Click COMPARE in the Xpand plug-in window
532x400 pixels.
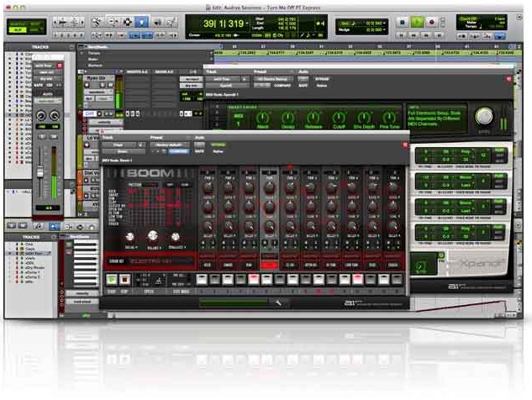coord(281,86)
